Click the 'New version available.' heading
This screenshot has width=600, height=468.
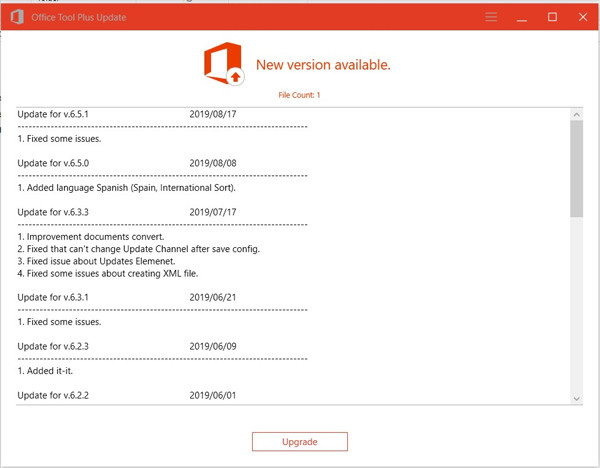323,65
